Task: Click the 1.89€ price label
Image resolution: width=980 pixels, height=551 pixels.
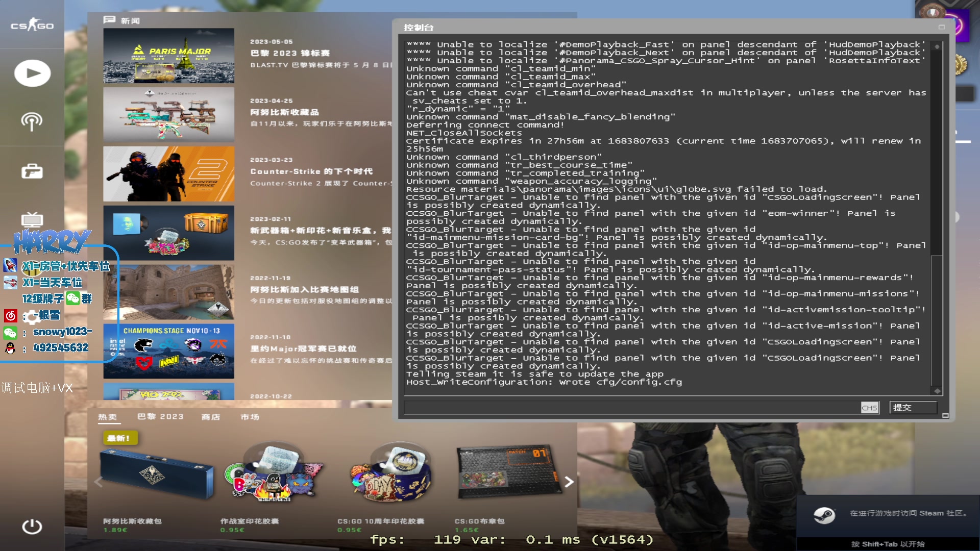Action: 115,531
